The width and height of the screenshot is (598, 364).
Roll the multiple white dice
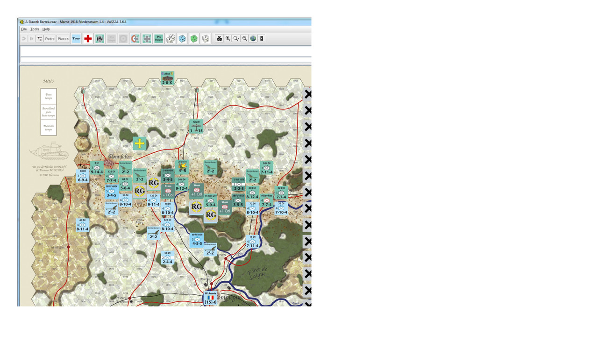(x=171, y=39)
